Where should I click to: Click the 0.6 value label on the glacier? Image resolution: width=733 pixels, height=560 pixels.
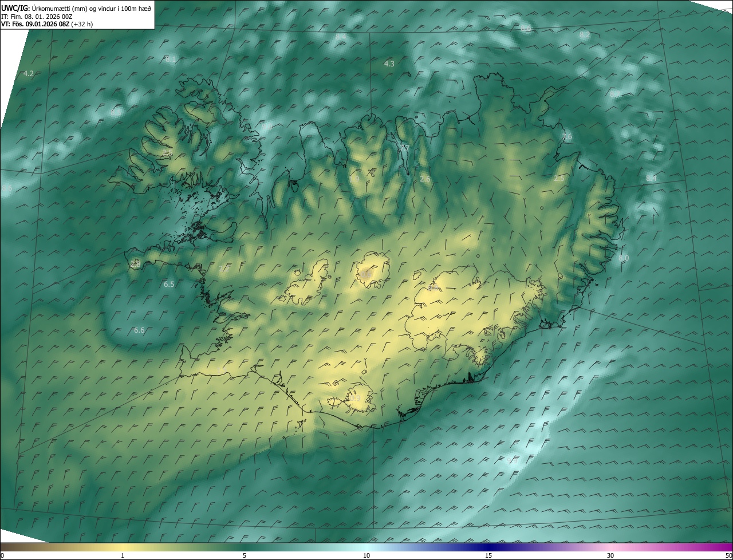[x=366, y=274]
